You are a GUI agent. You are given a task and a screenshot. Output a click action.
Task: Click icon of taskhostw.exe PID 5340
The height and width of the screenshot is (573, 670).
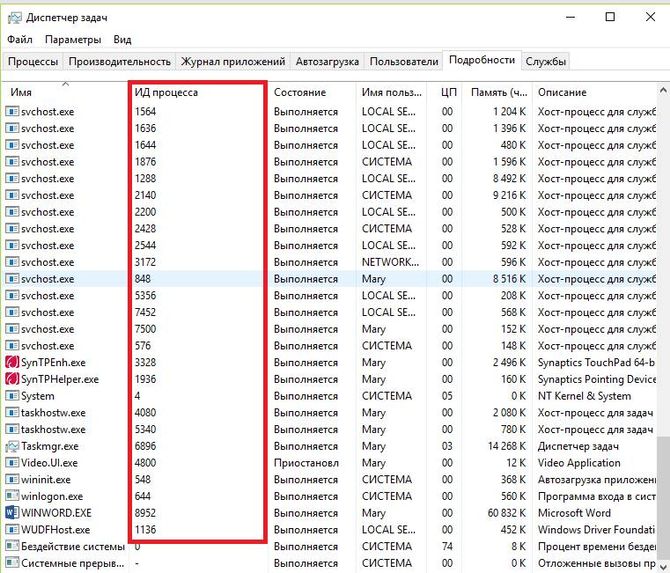click(x=12, y=429)
